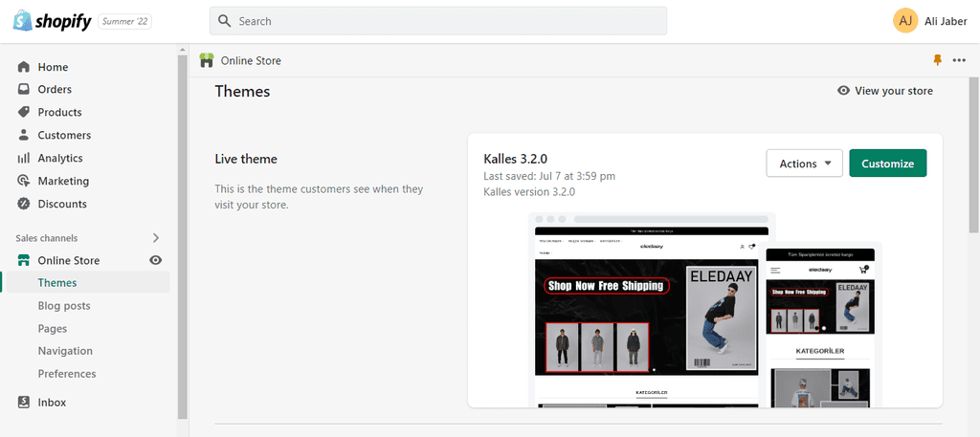Open Products section
Viewport: 980px width, 437px height.
click(x=59, y=113)
